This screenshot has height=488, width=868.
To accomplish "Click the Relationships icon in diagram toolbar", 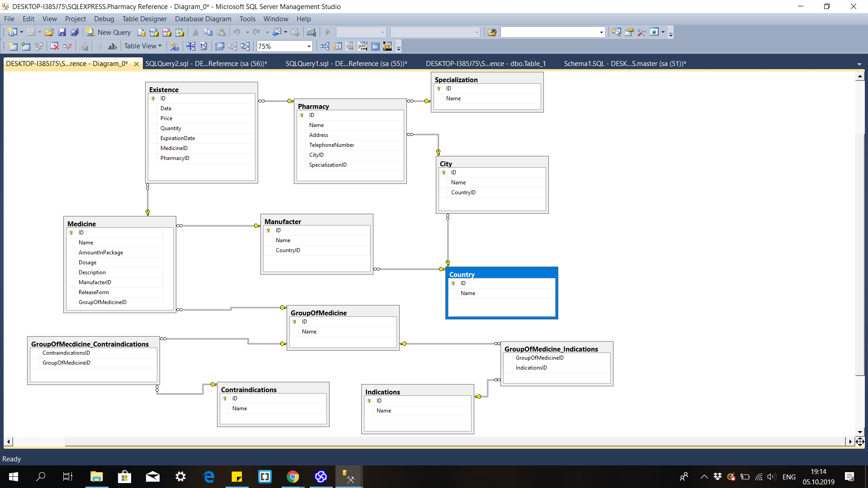I will [x=325, y=46].
